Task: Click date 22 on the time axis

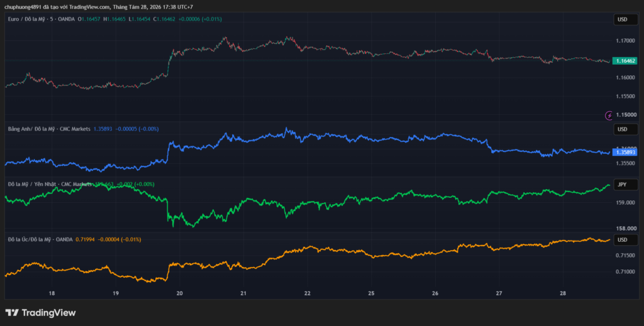Action: [x=307, y=293]
